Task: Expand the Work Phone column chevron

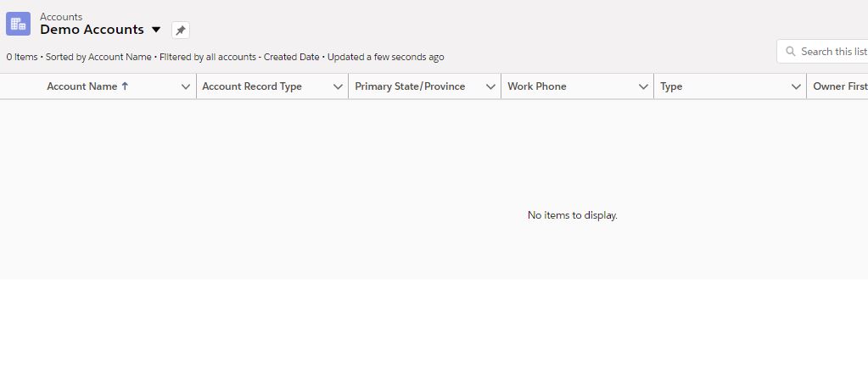Action: pyautogui.click(x=643, y=86)
